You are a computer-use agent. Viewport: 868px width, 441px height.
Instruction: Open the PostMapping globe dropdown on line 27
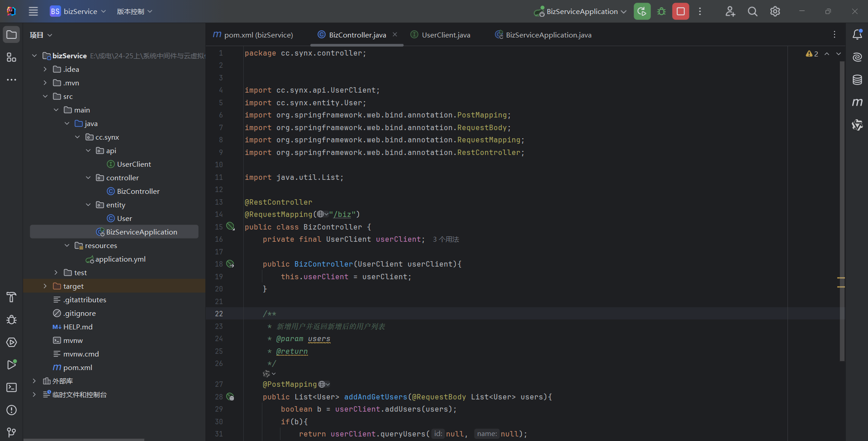click(x=324, y=384)
